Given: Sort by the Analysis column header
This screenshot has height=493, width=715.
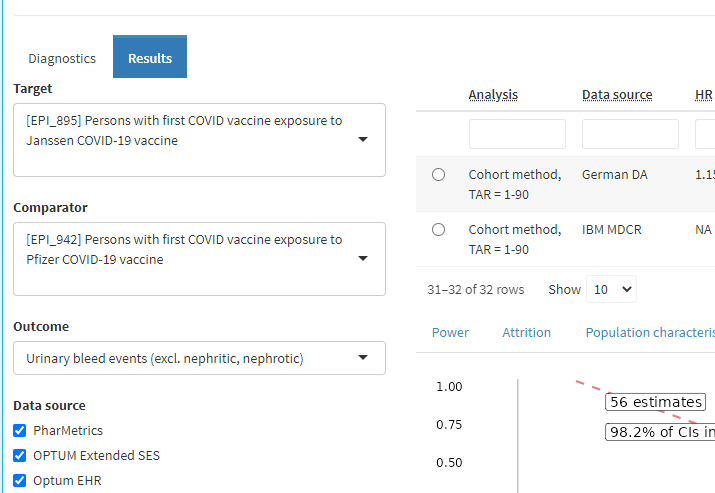Looking at the screenshot, I should [493, 95].
